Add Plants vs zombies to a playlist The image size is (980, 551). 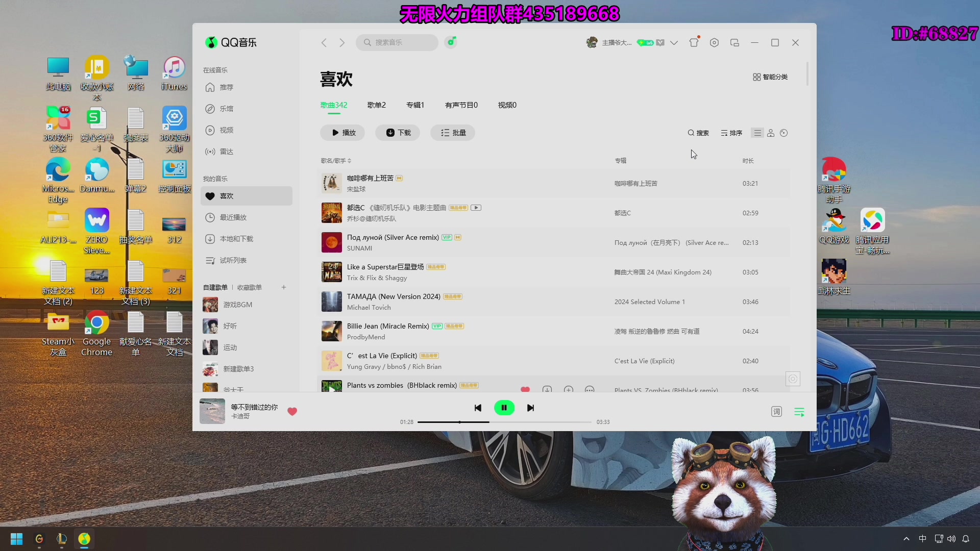pyautogui.click(x=569, y=389)
